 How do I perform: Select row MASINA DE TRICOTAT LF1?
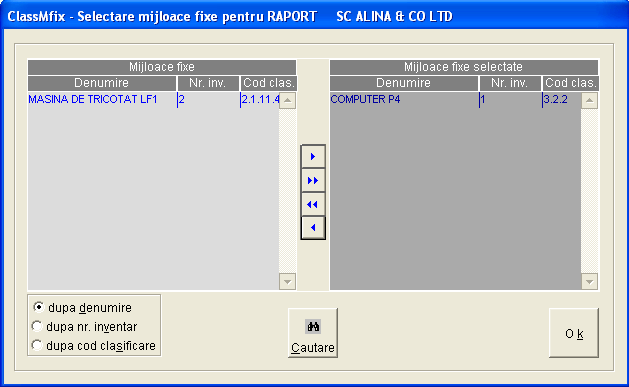tap(153, 99)
